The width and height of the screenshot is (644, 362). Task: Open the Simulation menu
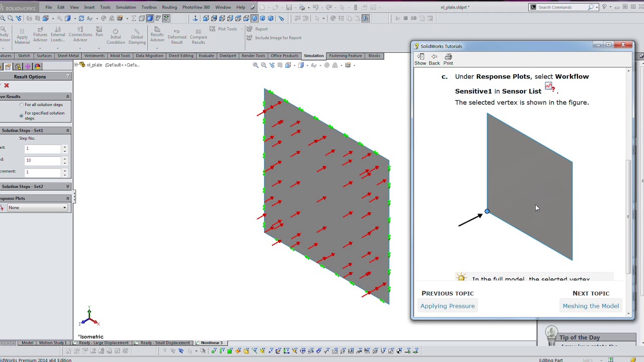(126, 8)
